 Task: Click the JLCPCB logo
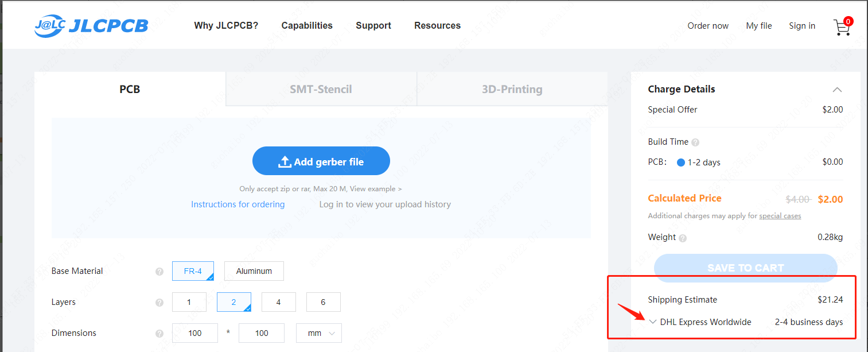91,25
